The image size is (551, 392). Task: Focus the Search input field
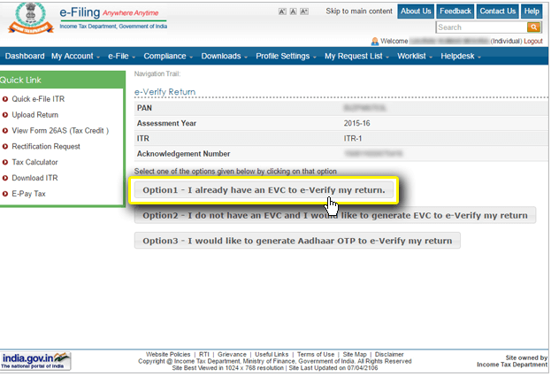click(481, 27)
